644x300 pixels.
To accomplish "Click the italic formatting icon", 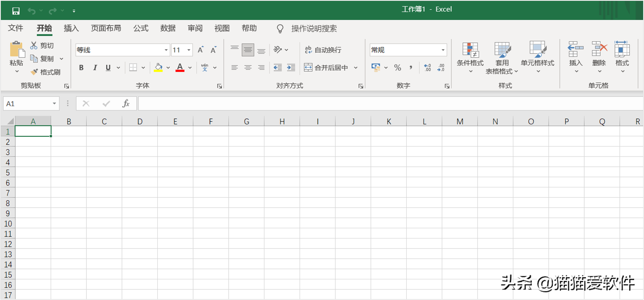I will click(95, 67).
